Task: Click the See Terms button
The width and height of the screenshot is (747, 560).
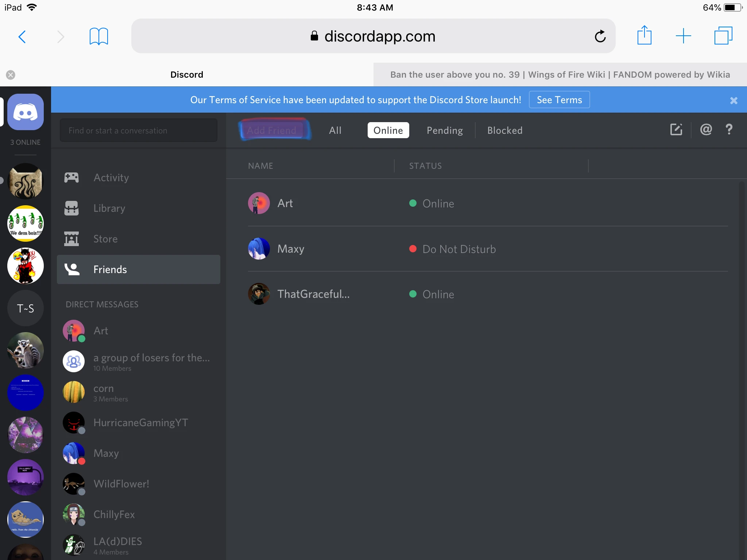Action: coord(559,100)
